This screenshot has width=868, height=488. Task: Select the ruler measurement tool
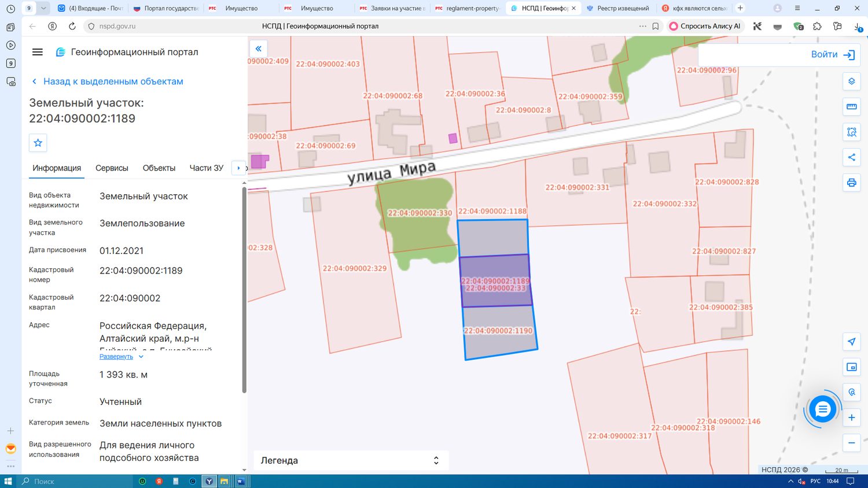click(x=852, y=106)
